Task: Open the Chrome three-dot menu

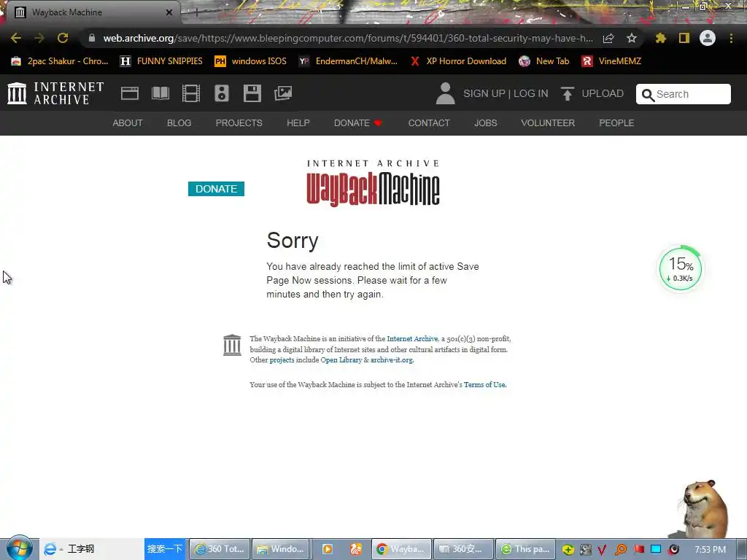Action: tap(731, 38)
